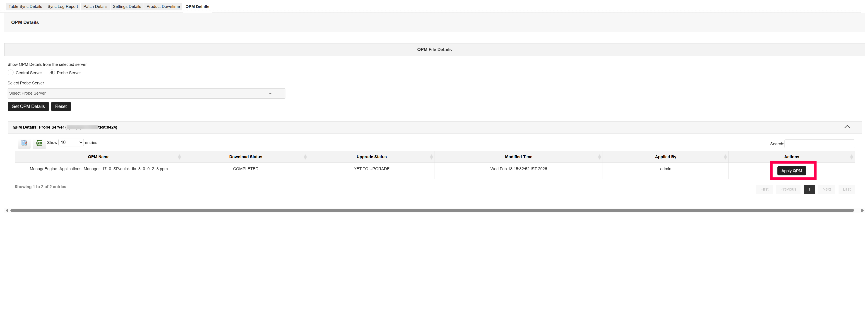
Task: Export table using the CSV icon
Action: point(39,143)
